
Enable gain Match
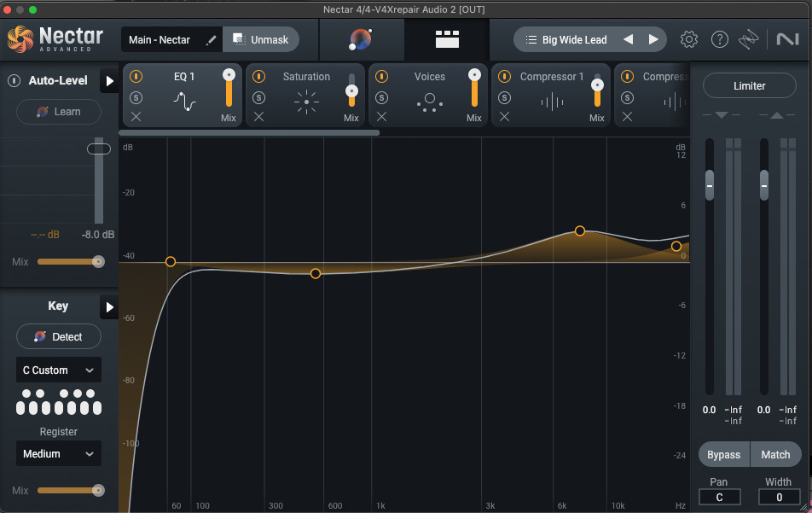(775, 454)
